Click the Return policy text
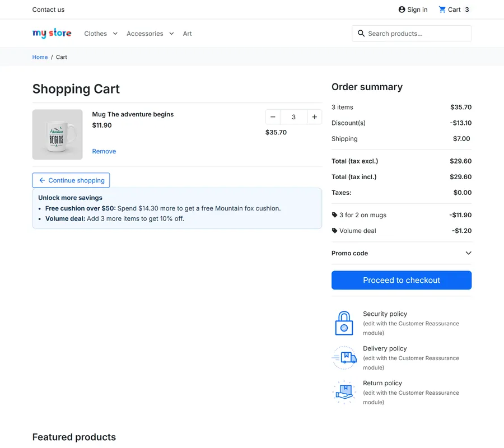 [x=382, y=383]
